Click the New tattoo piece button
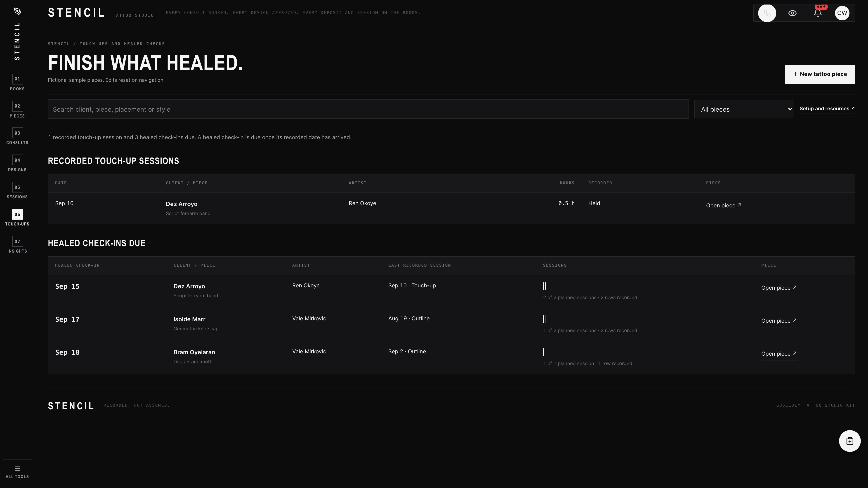This screenshot has height=488, width=868. click(819, 74)
